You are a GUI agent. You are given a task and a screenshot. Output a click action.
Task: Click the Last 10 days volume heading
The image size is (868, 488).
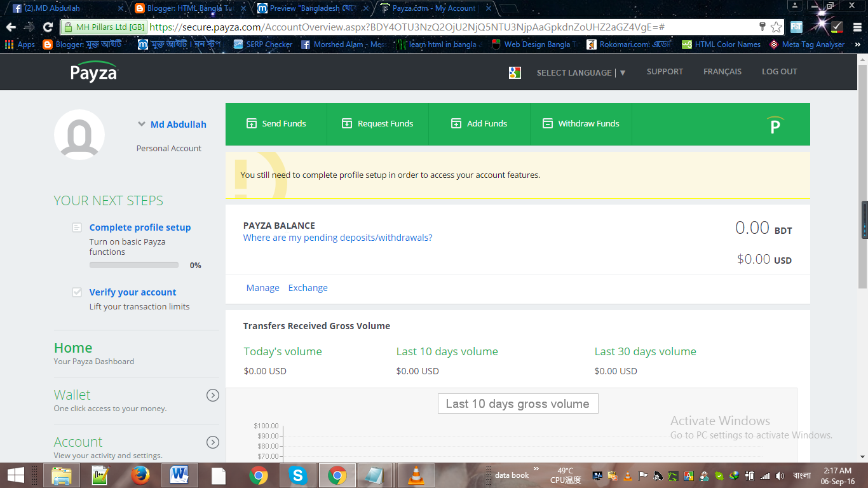pos(447,351)
